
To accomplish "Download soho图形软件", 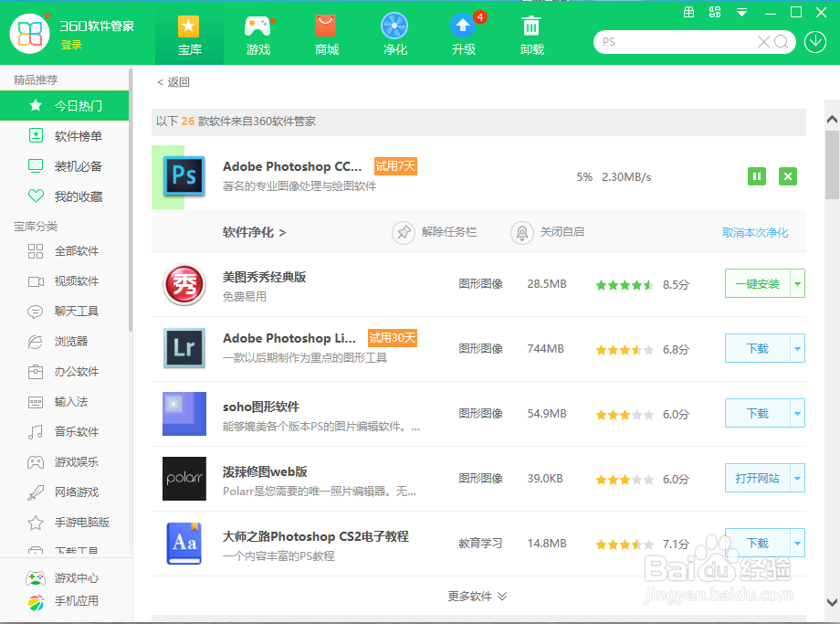I will click(758, 413).
